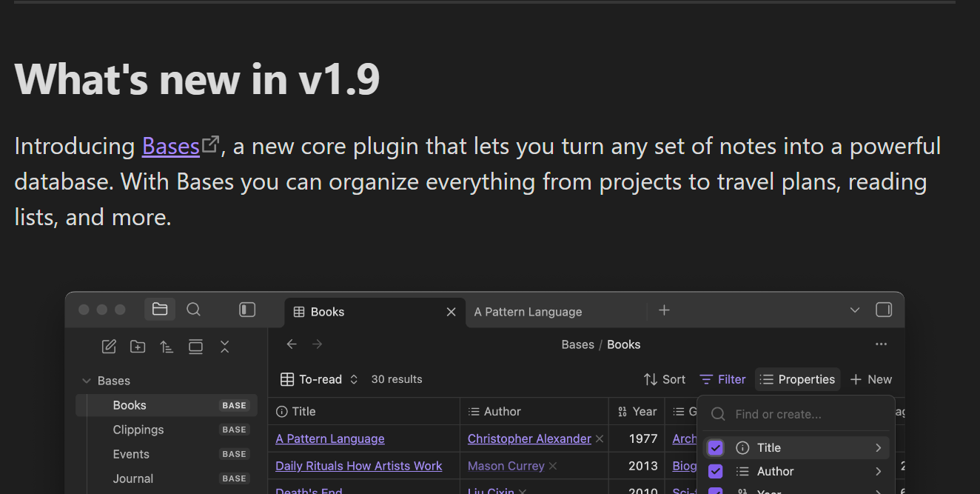980x494 pixels.
Task: Open the Christopher Alexander author link
Action: click(x=529, y=439)
